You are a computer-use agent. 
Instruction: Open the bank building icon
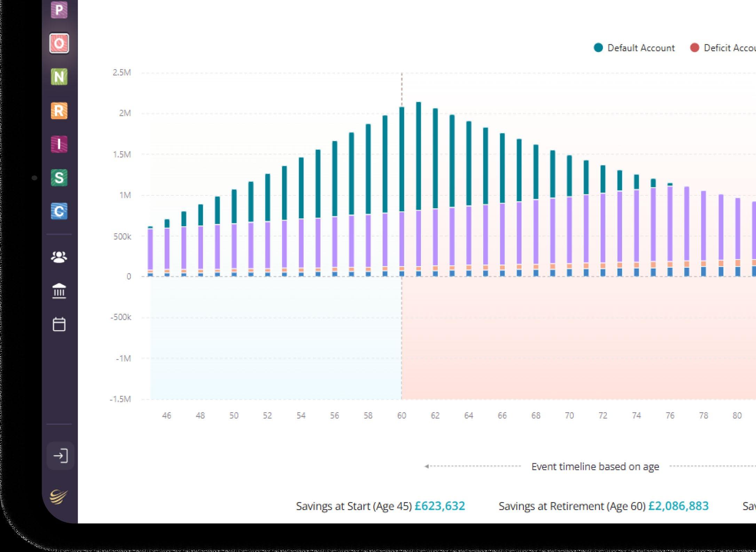point(59,291)
